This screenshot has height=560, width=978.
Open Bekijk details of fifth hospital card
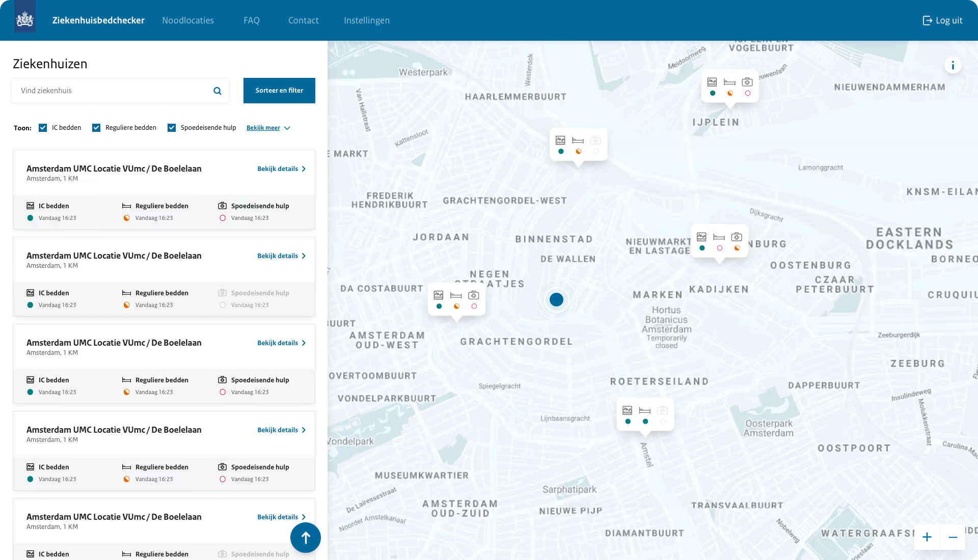coord(282,517)
